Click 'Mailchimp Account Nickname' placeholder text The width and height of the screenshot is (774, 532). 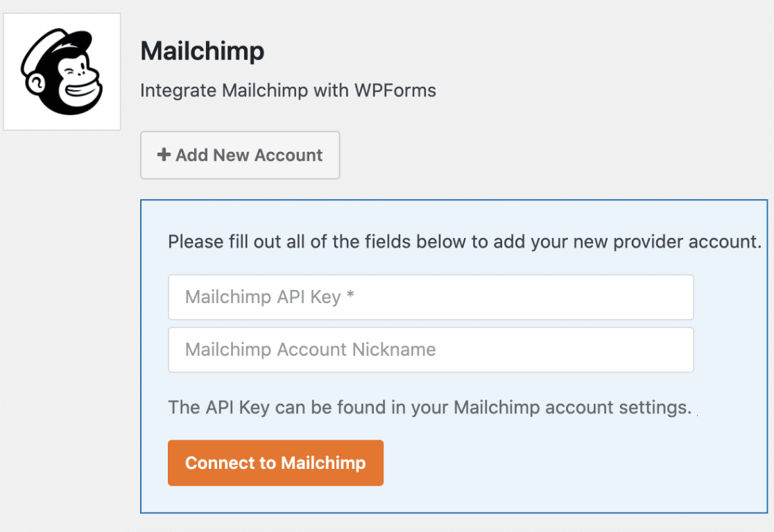coord(310,350)
